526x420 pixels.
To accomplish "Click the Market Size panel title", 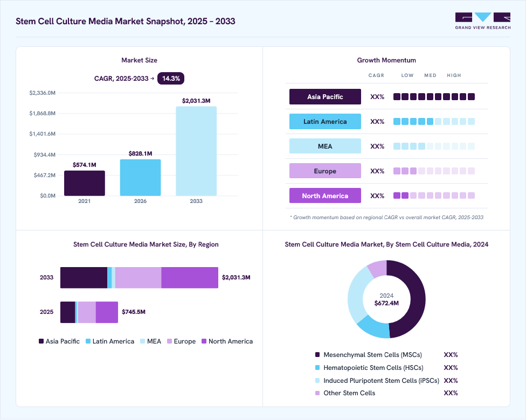I will pyautogui.click(x=139, y=60).
